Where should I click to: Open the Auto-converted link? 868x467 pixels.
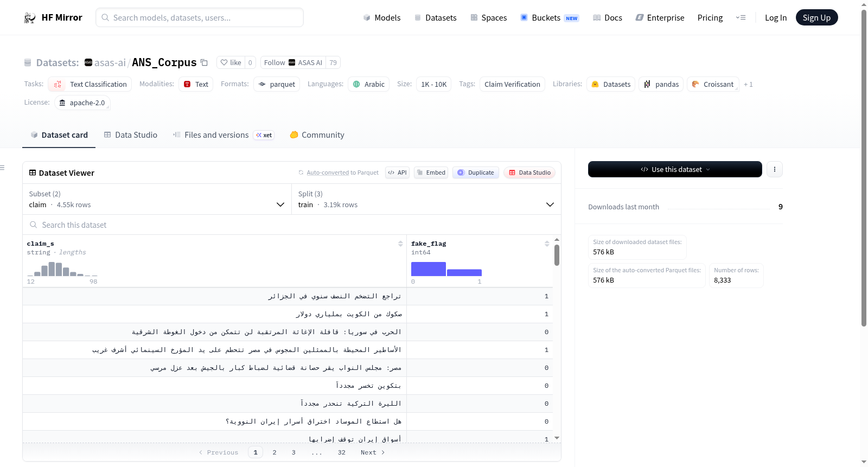tap(328, 172)
